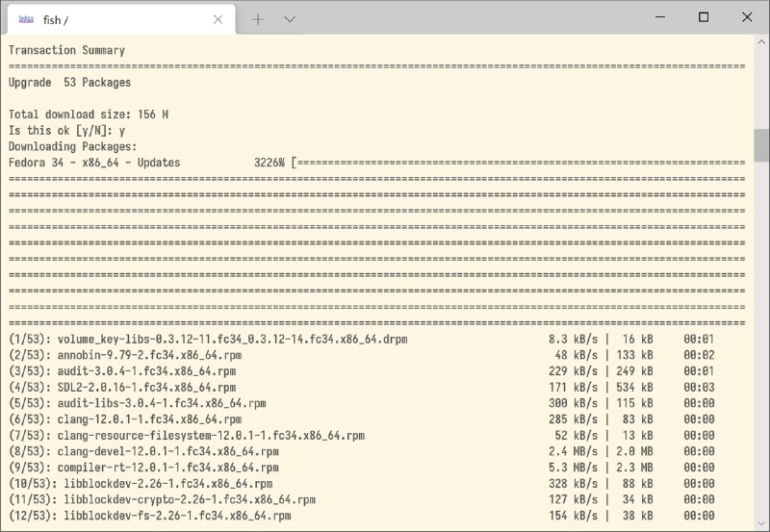Click the 'Downloading Packages:' line
Image resolution: width=770 pixels, height=532 pixels.
pyautogui.click(x=73, y=147)
